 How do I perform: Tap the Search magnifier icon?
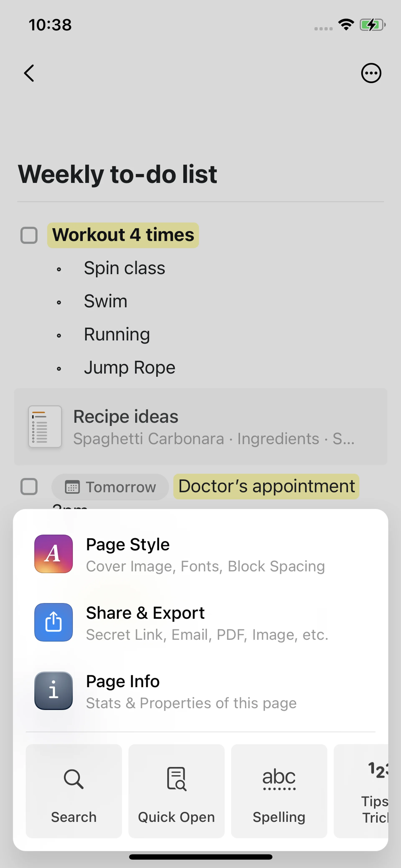coord(74,779)
